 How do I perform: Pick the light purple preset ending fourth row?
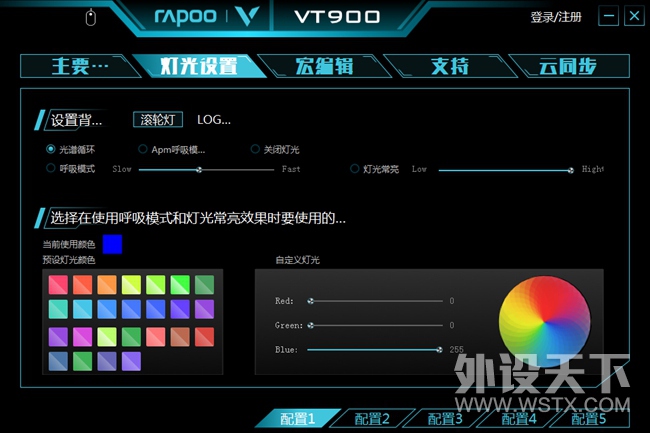(x=131, y=361)
